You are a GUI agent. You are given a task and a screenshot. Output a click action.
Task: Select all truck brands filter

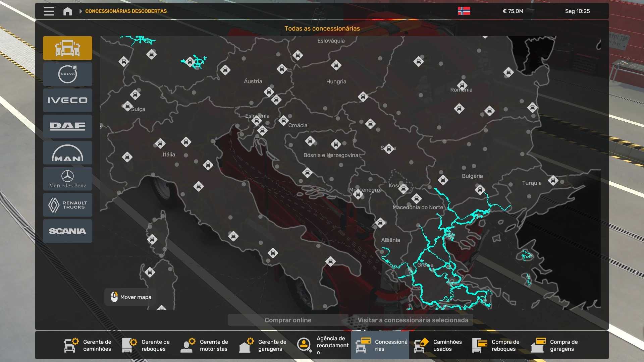[67, 48]
